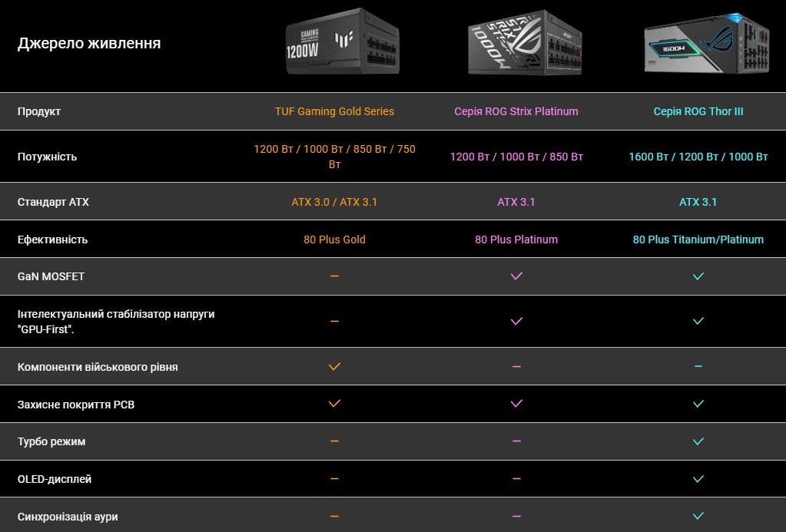Viewport: 786px width, 532px height.
Task: Click the cyan OLED-дисплей checkmark for Thor
Action: [698, 479]
